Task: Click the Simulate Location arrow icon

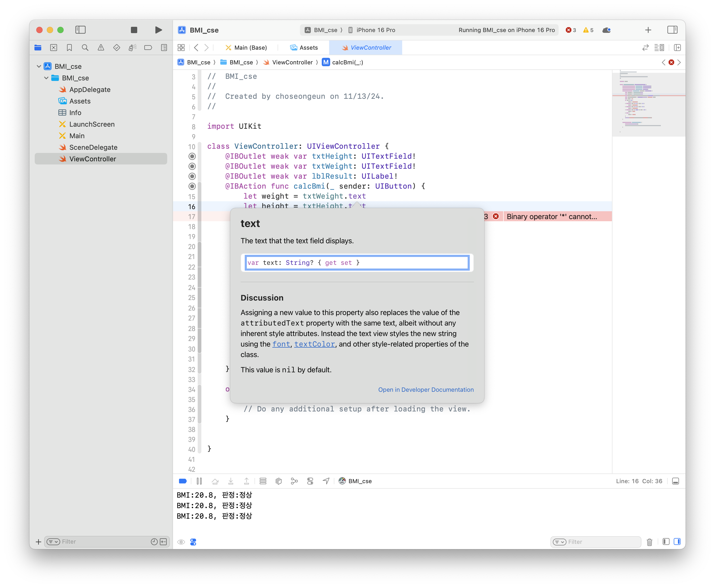Action: tap(326, 481)
